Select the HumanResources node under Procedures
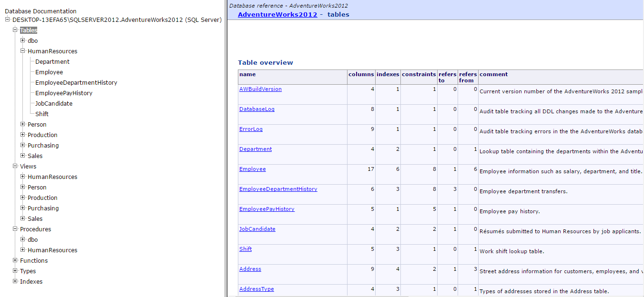Screen dimensions: 644x297 click(52, 250)
